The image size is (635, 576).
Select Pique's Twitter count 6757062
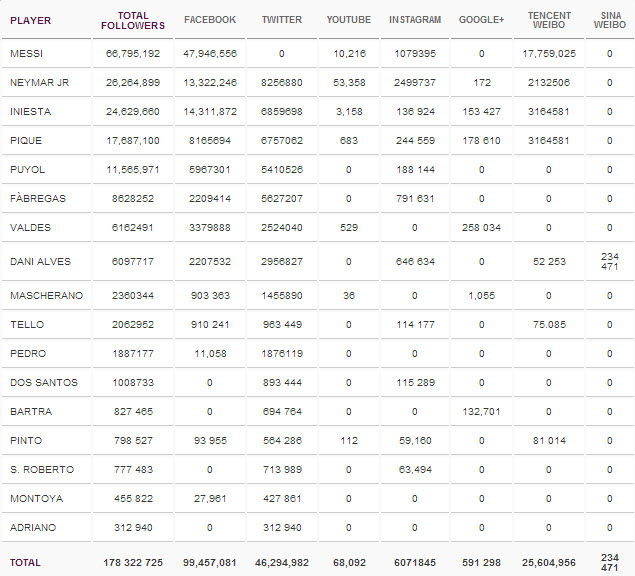tap(281, 140)
